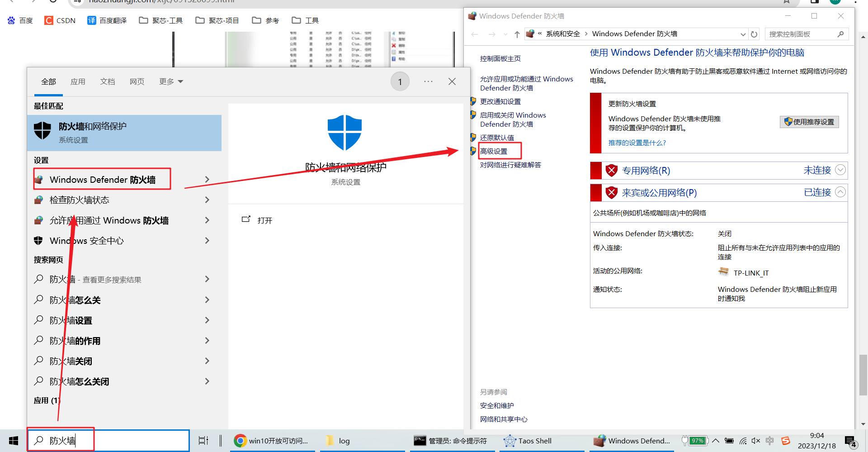This screenshot has width=868, height=452.
Task: Expand the 专用网络(R) section
Action: coord(840,170)
